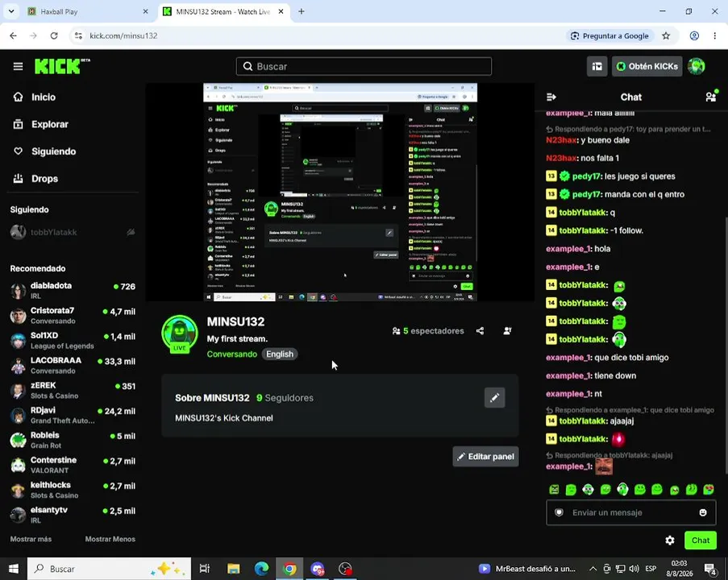Image resolution: width=728 pixels, height=580 pixels.
Task: Click Mostrar más link
Action: tap(31, 539)
